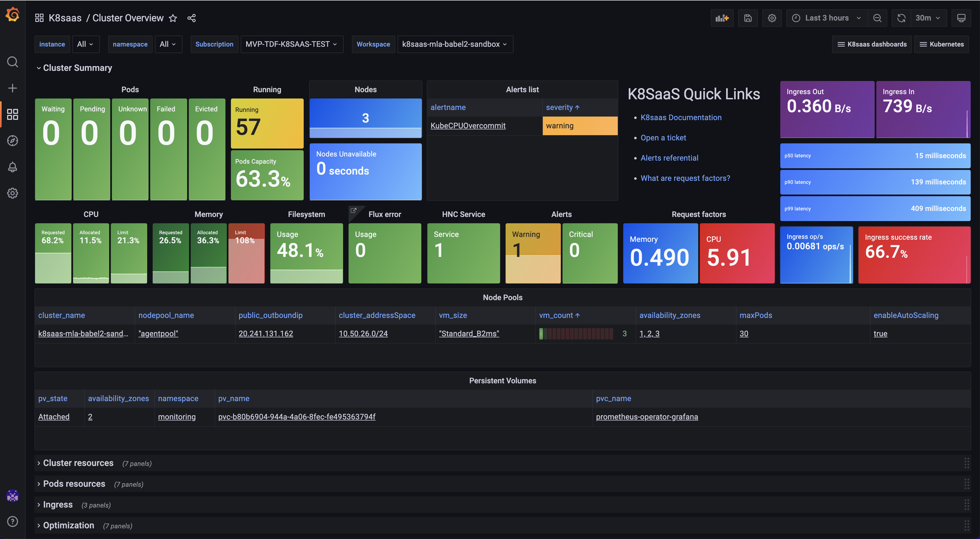Open the prometheus-operator-grafana pvc link
The height and width of the screenshot is (539, 980).
point(647,416)
